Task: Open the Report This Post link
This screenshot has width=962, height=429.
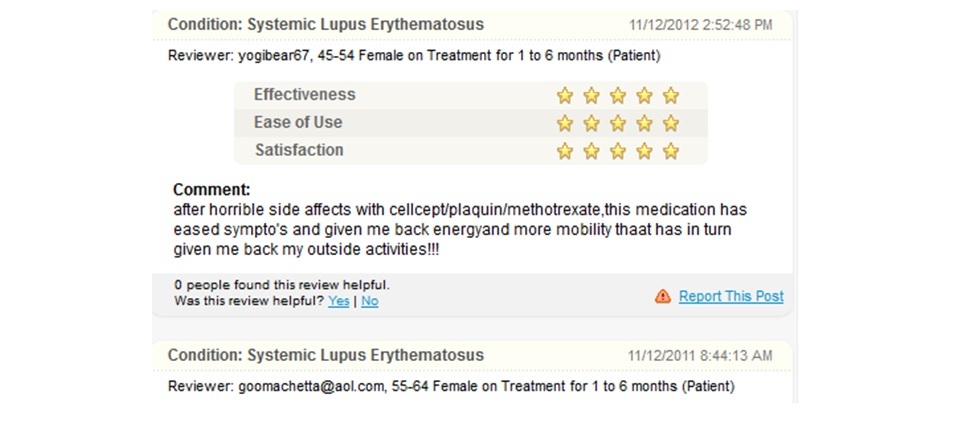Action: tap(731, 296)
